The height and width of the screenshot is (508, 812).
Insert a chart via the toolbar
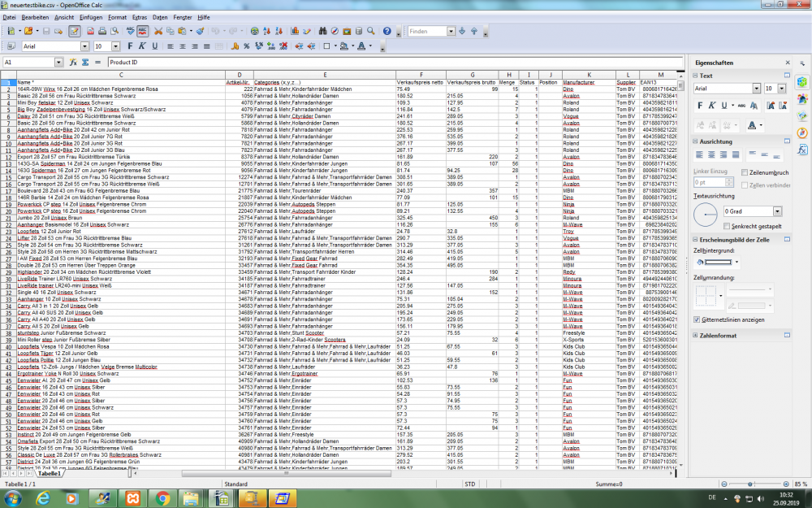pos(294,33)
